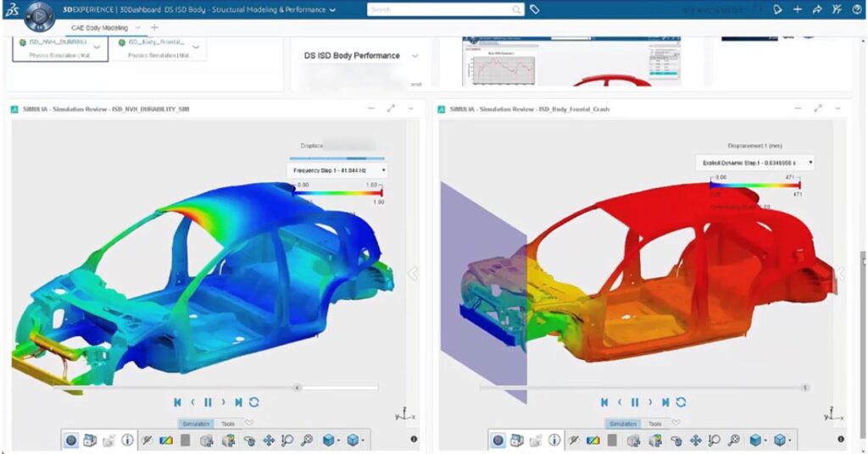
Task: Click the search magnifier icon
Action: (516, 9)
